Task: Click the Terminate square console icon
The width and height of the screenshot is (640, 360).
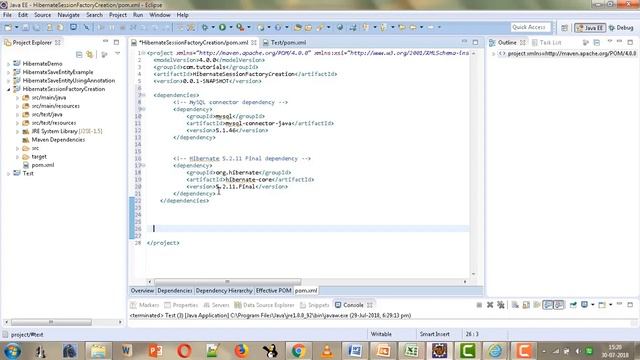Action: (x=479, y=305)
